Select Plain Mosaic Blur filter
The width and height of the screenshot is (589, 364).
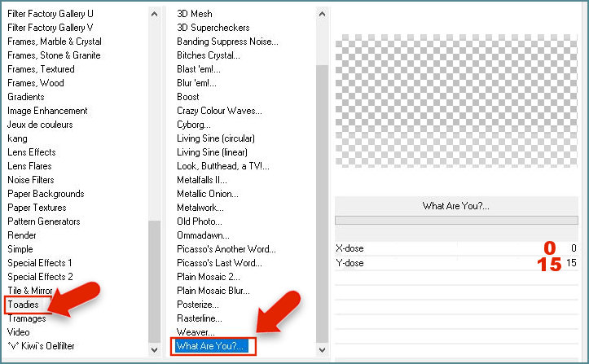click(x=214, y=291)
